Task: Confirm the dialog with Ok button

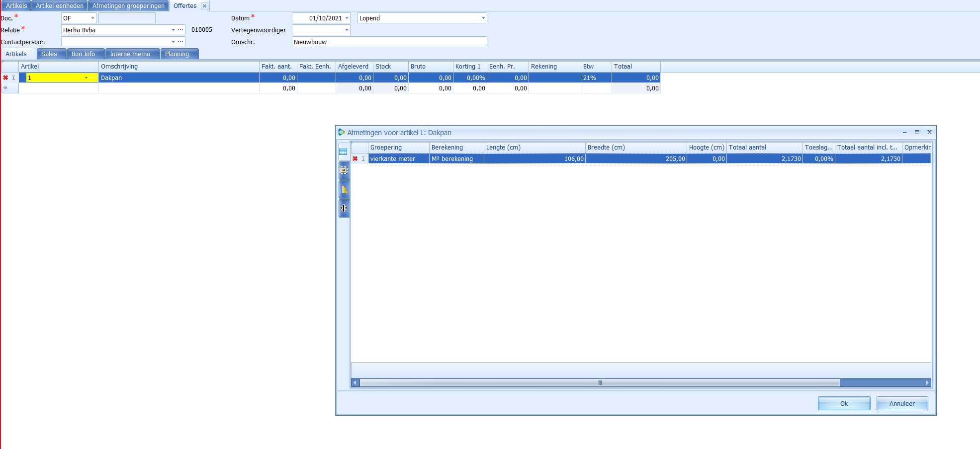Action: point(844,403)
